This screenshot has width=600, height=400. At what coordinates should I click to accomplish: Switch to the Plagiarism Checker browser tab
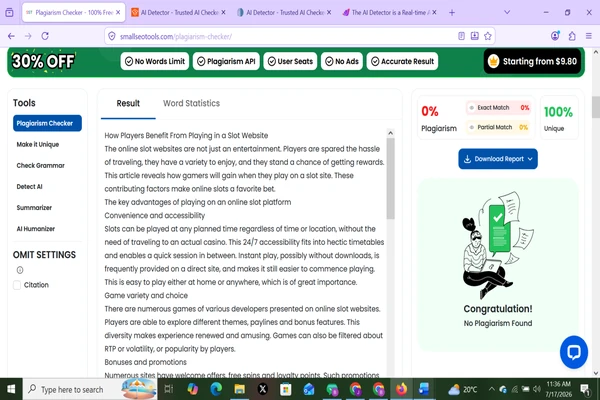point(73,13)
